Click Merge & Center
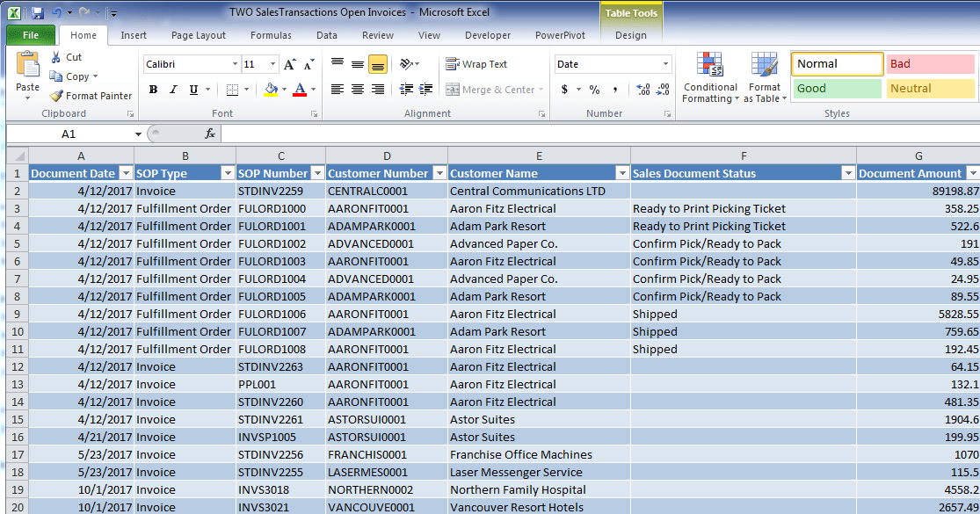Image resolution: width=980 pixels, height=514 pixels. 490,90
